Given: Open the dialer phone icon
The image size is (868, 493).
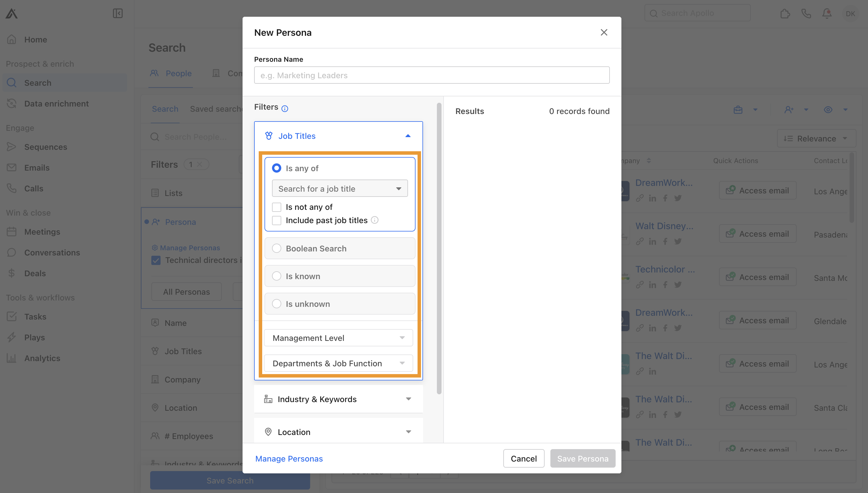Looking at the screenshot, I should click(x=806, y=14).
